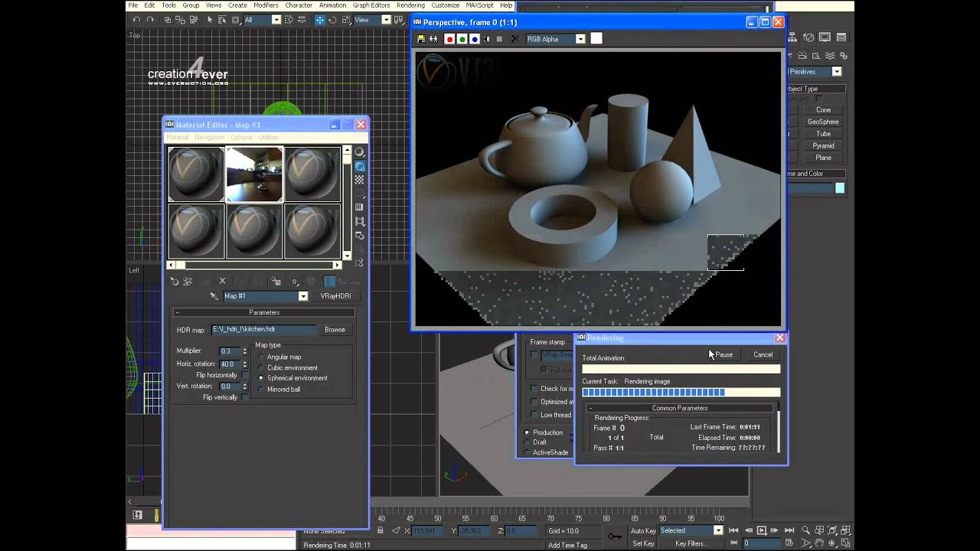This screenshot has height=551, width=980.
Task: Collapse the Parameters rollout
Action: 264,312
